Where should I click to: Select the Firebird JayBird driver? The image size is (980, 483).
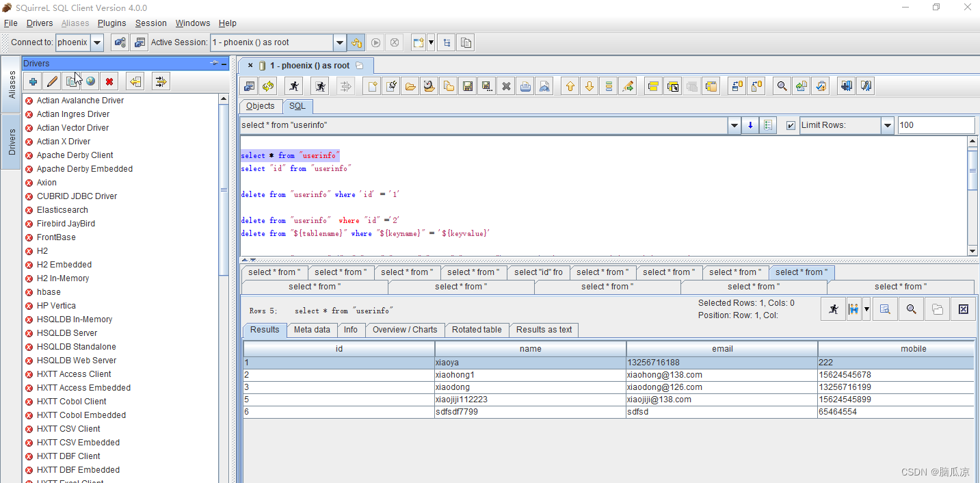tap(66, 224)
